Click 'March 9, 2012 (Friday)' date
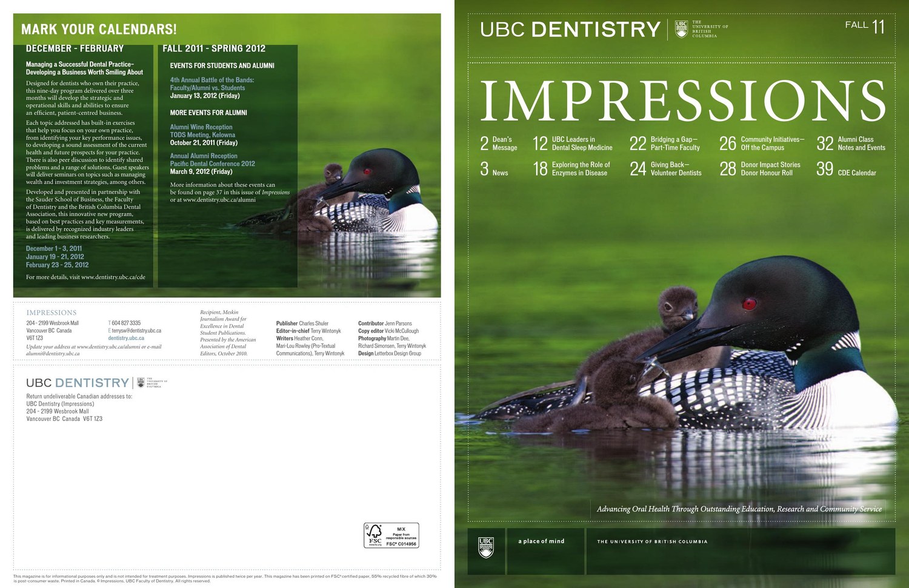Screen dimensions: 909x588 click(x=201, y=172)
